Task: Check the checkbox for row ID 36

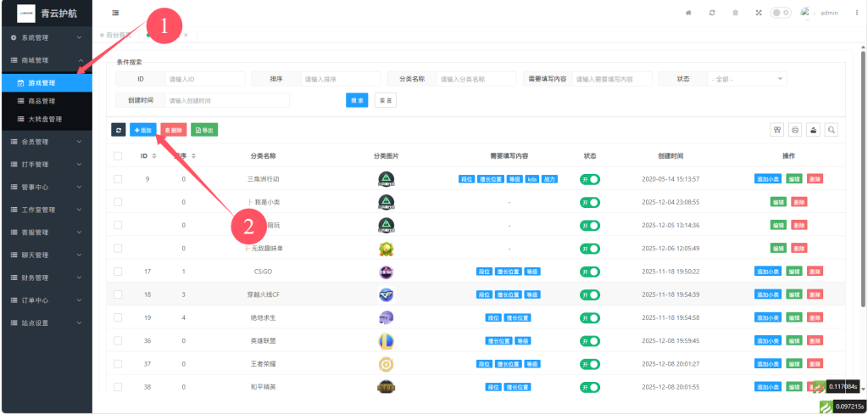Action: click(118, 341)
